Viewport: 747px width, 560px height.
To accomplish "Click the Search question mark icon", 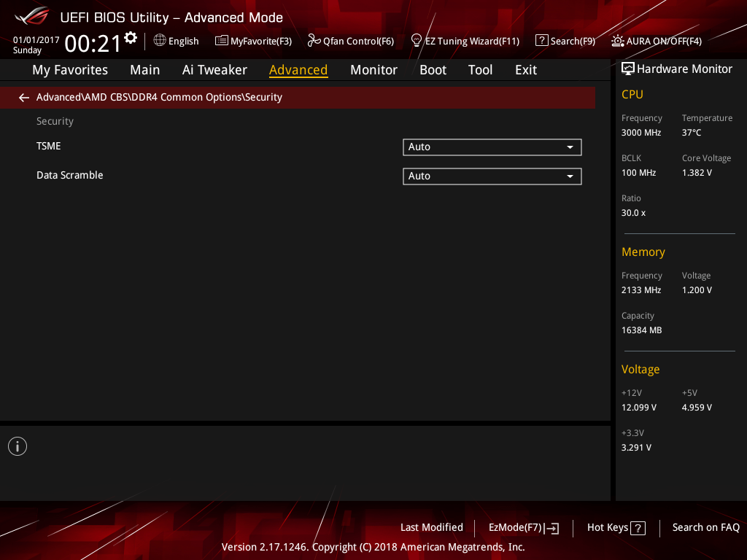I will pos(542,41).
